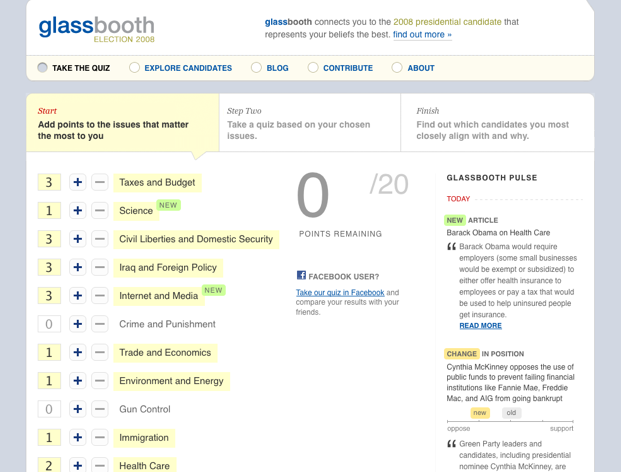Click the NEW badge beside Internet and Media
This screenshot has width=621, height=472.
pos(213,290)
